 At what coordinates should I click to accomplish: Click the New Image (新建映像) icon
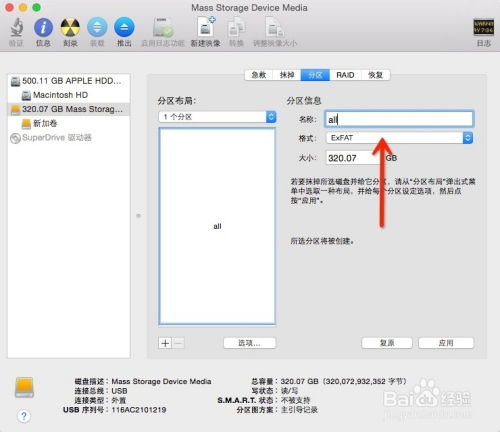pyautogui.click(x=206, y=27)
